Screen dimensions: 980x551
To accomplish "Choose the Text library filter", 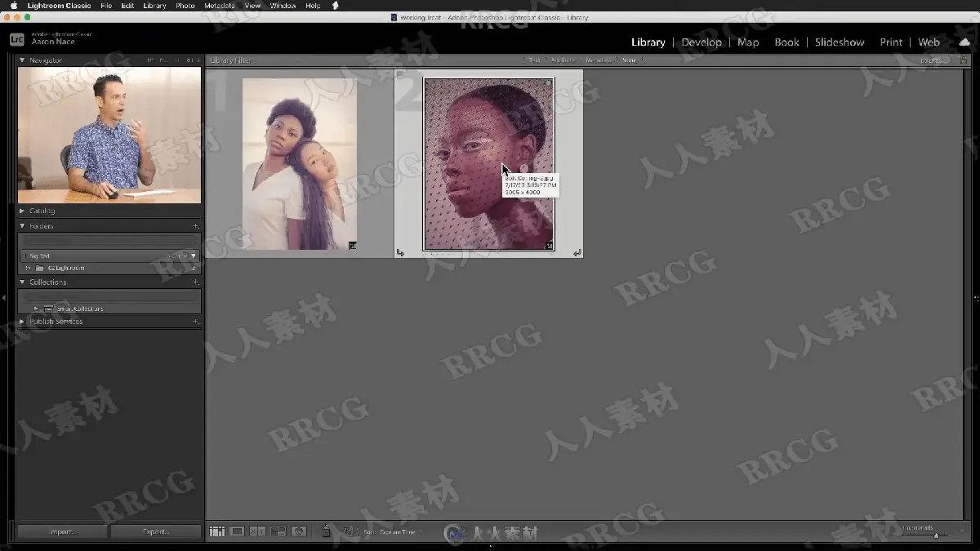I will pos(535,60).
